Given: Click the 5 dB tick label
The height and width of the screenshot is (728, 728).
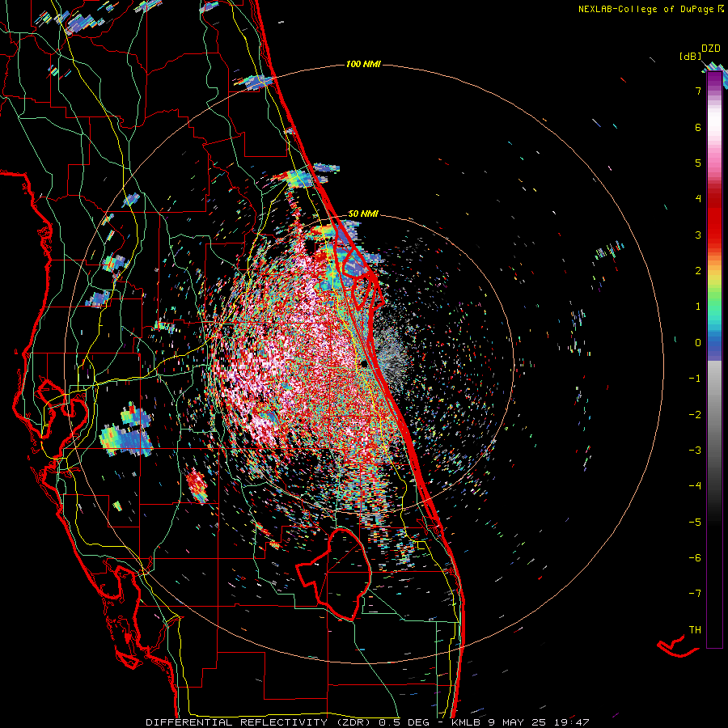Looking at the screenshot, I should (698, 163).
